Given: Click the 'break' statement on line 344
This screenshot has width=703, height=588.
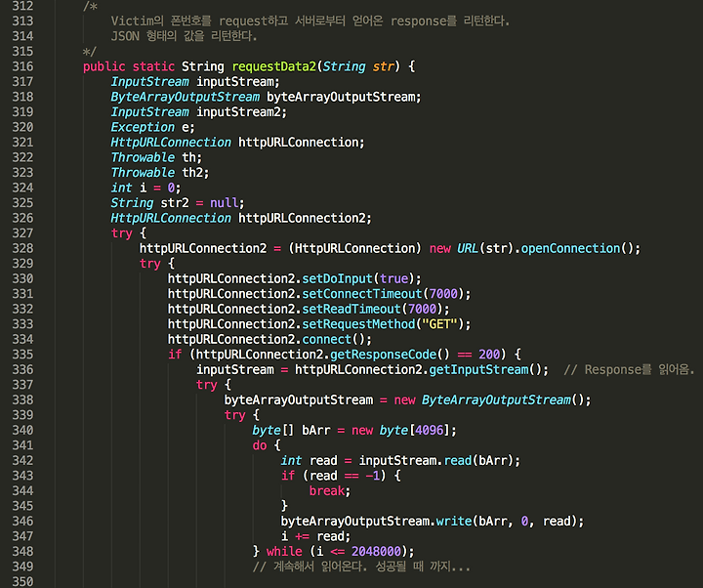Looking at the screenshot, I should point(327,491).
